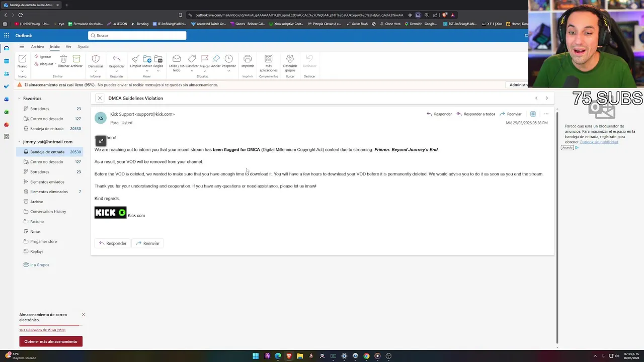Click the expand image overlay icon

click(101, 141)
